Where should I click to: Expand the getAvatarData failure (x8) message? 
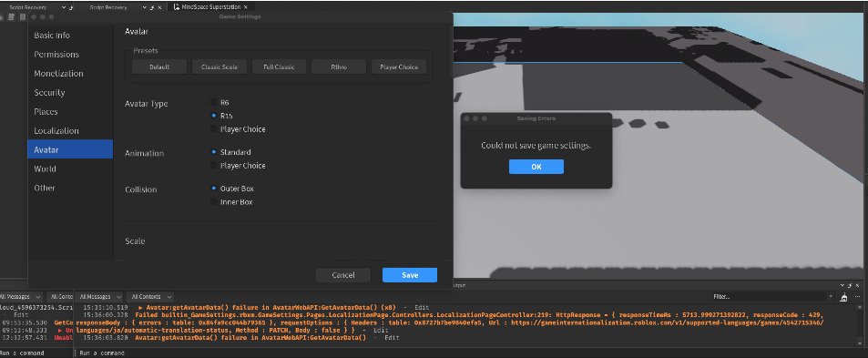point(140,307)
